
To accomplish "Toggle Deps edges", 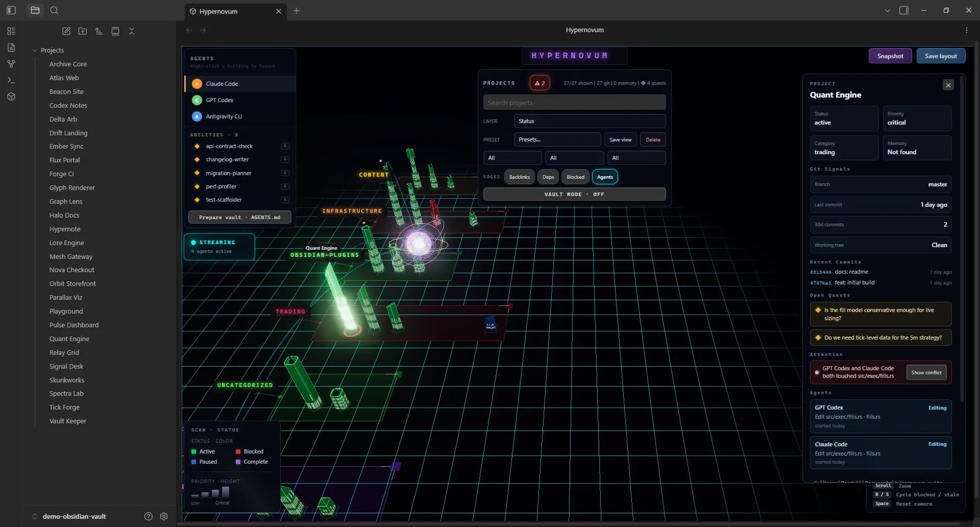I will 548,177.
